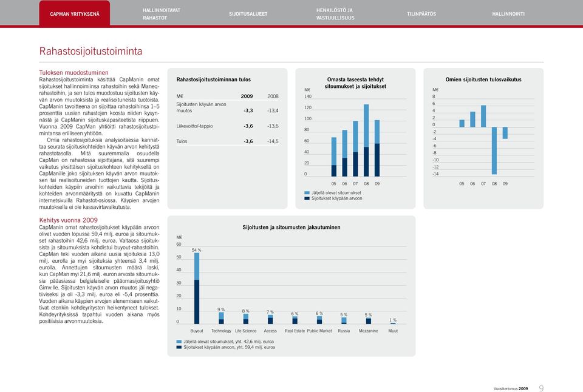Click the 2009 column header in table
The image size is (583, 392).
(x=247, y=96)
